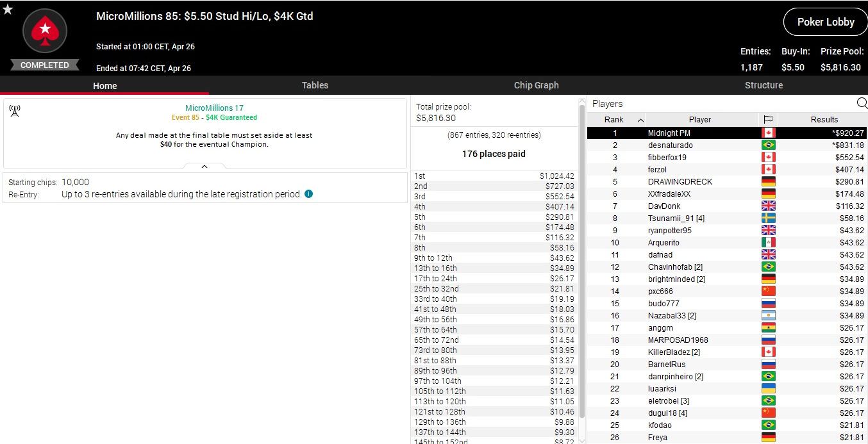Click Brazil flag beside desnaturado
The width and height of the screenshot is (868, 444).
768,145
